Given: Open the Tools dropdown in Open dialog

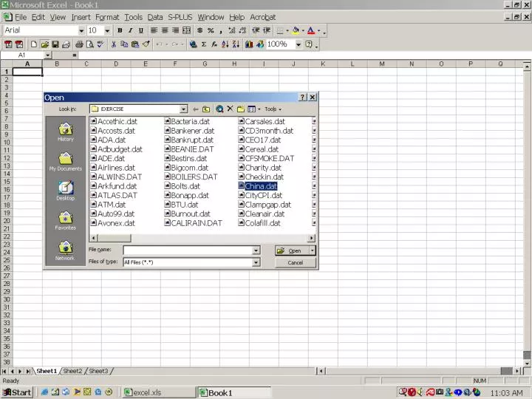Looking at the screenshot, I should coord(273,109).
